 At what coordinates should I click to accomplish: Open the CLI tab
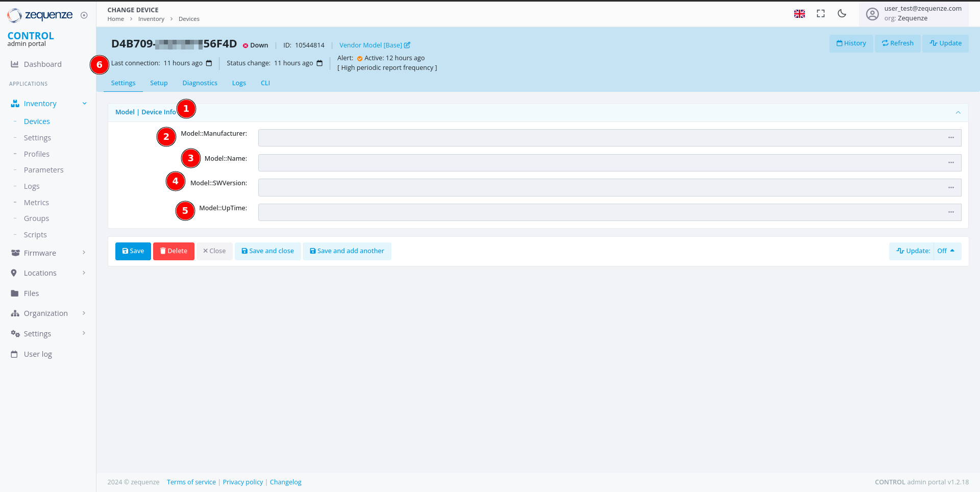coord(265,83)
